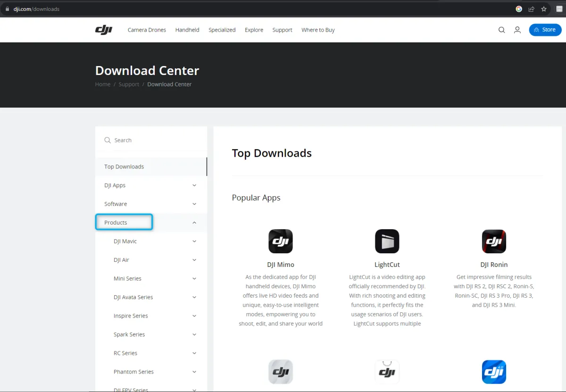Select Inspire Series in product list
This screenshot has width=566, height=392.
point(131,316)
